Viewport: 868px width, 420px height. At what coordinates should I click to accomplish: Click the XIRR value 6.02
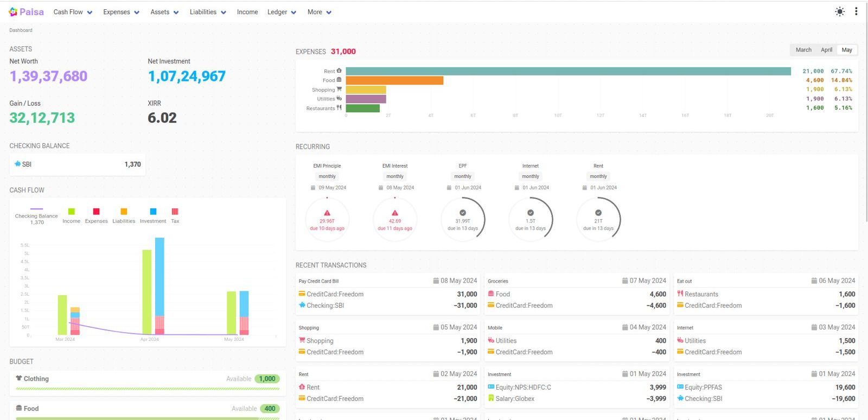[x=162, y=118]
